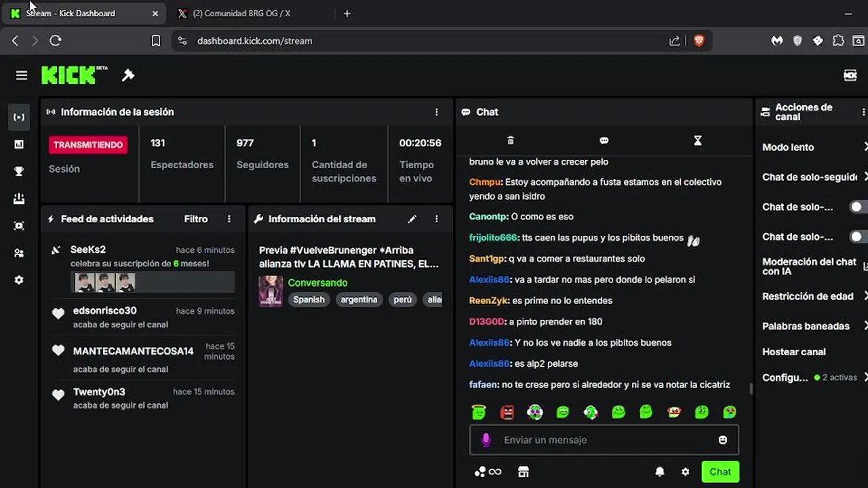The height and width of the screenshot is (488, 868).
Task: Open the three-dot menu of Feed de actividades
Action: tap(229, 219)
